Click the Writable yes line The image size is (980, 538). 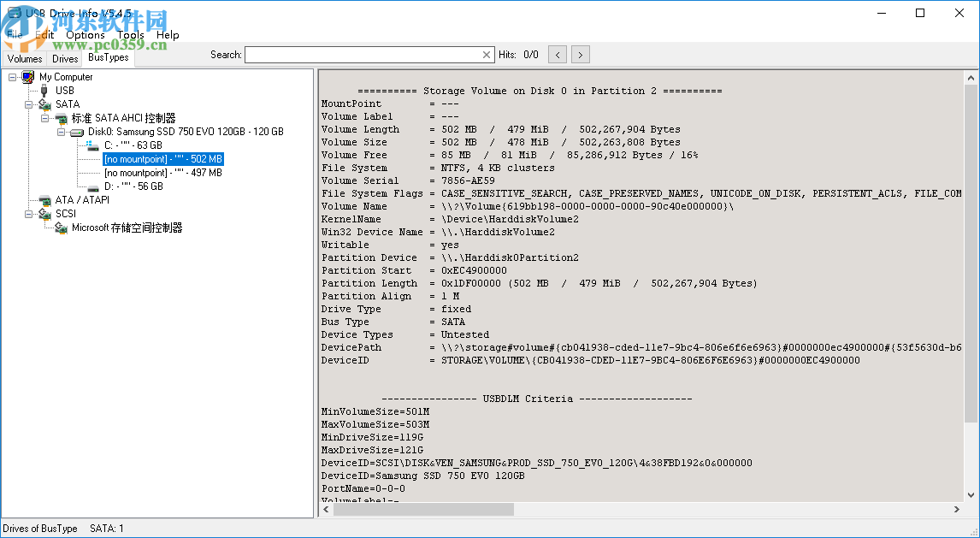point(390,245)
